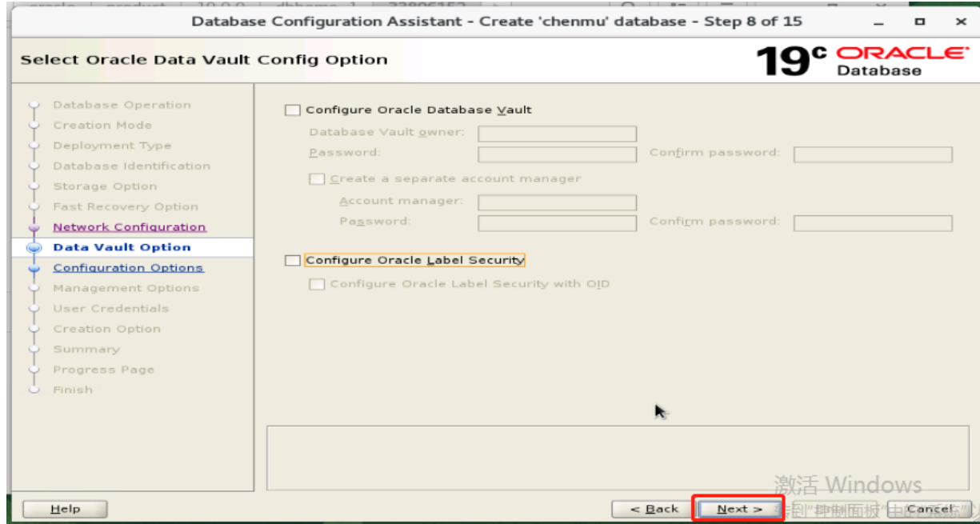Click the Data Vault Option step bullet icon
Image resolution: width=980 pixels, height=524 pixels.
(34, 248)
